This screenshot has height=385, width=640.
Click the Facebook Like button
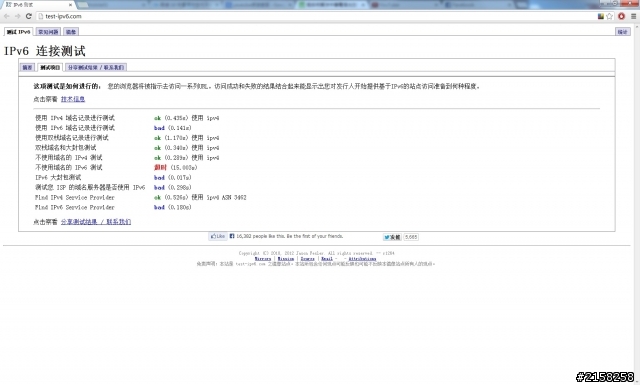(x=218, y=236)
